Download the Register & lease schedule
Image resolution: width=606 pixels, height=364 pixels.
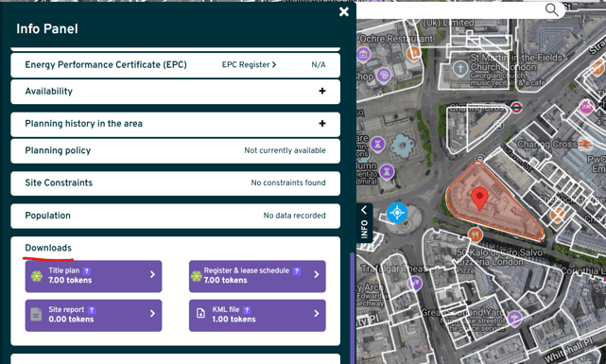coord(257,276)
